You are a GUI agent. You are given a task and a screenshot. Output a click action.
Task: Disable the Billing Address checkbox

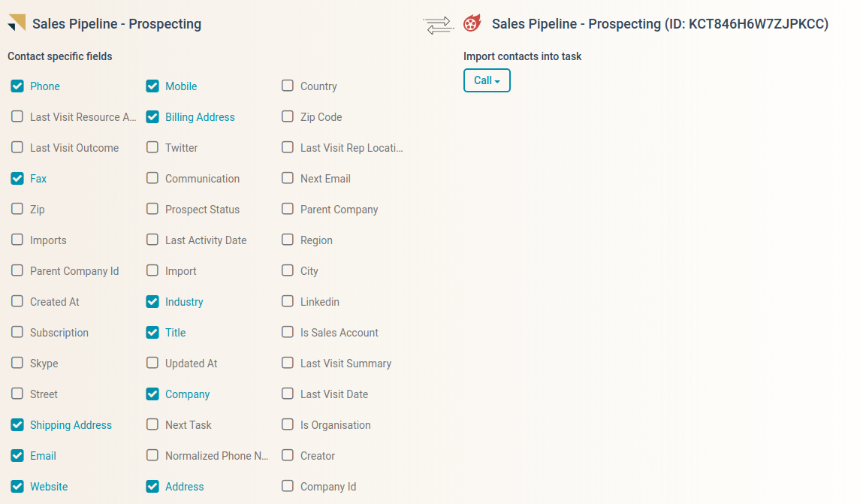click(x=152, y=117)
